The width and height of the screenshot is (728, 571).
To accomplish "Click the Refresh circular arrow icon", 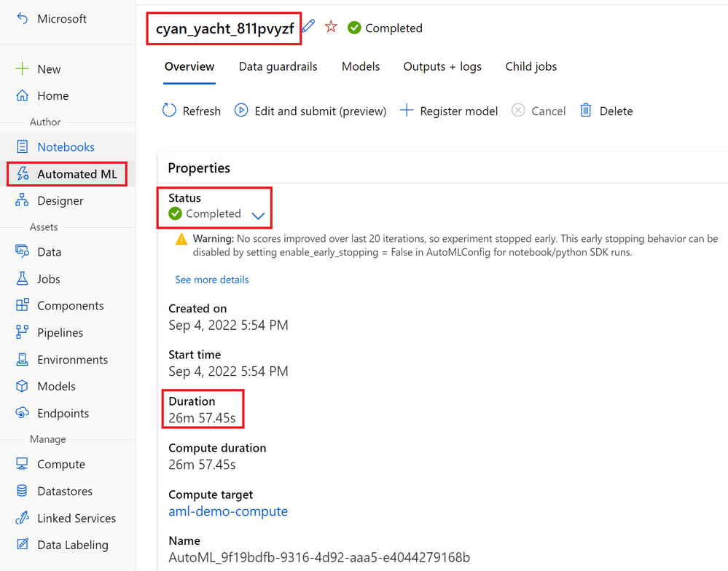I will (x=169, y=111).
